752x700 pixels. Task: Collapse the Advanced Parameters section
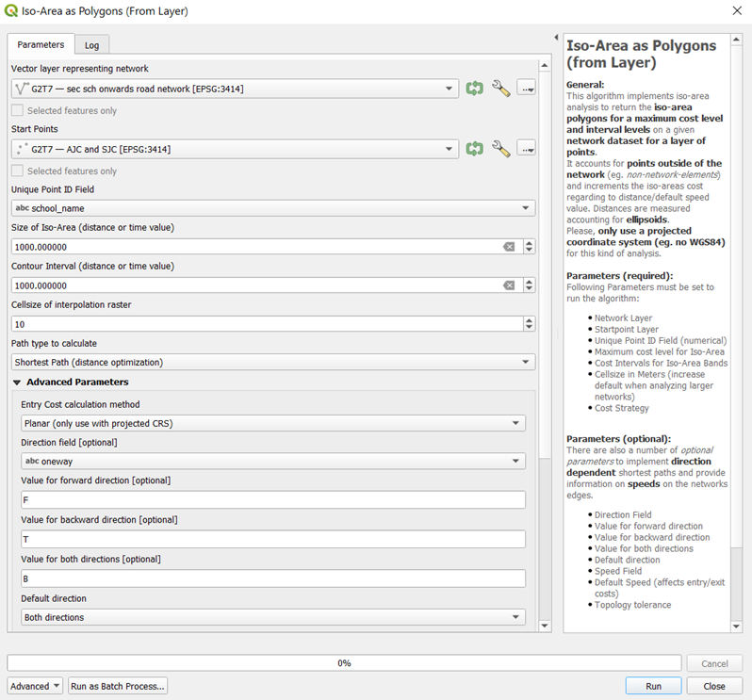coord(18,383)
